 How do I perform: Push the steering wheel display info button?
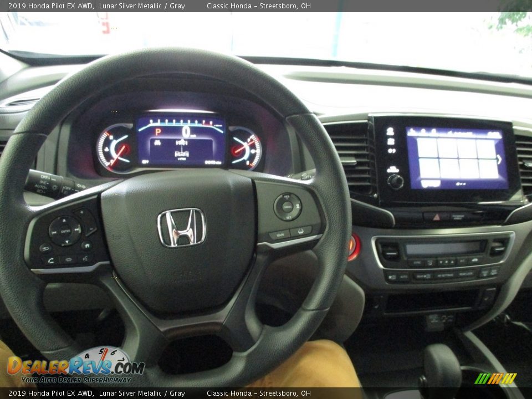click(69, 259)
